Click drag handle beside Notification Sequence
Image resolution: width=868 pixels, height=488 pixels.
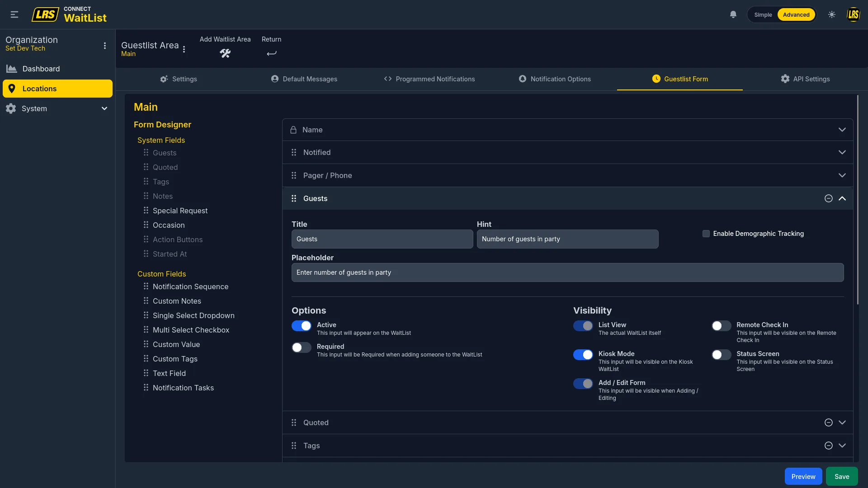pos(146,286)
